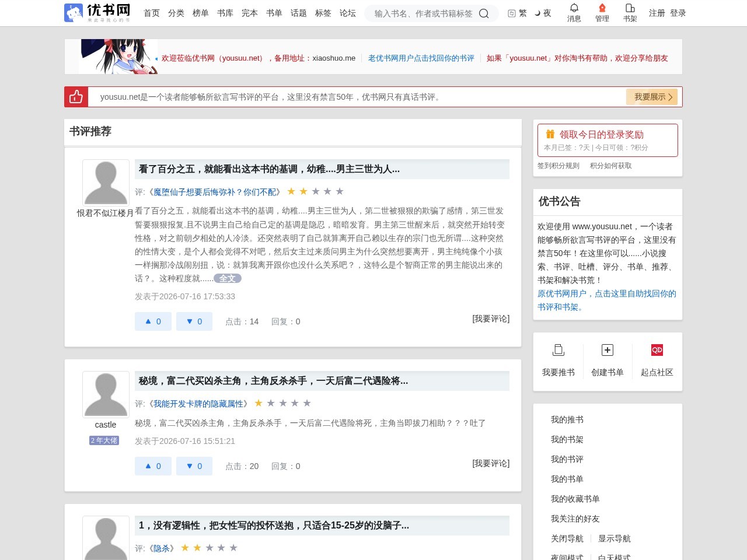Image resolution: width=747 pixels, height=560 pixels.
Task: Open castle's user avatar
Action: point(106,394)
